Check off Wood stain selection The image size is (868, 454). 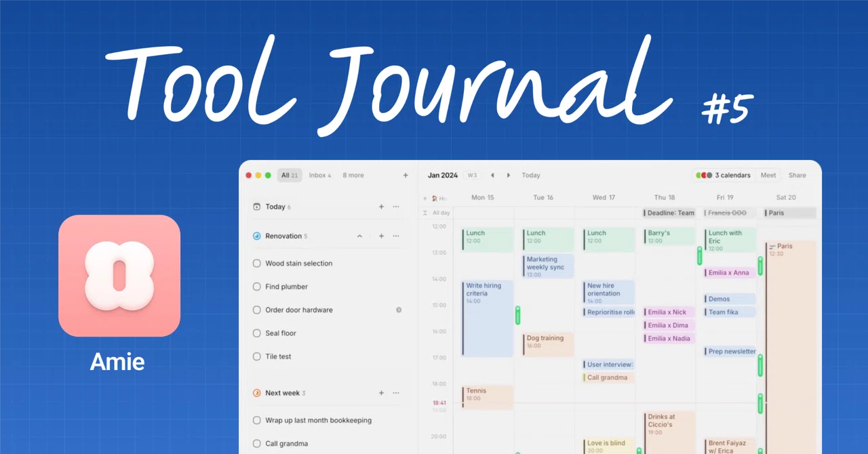click(x=256, y=264)
